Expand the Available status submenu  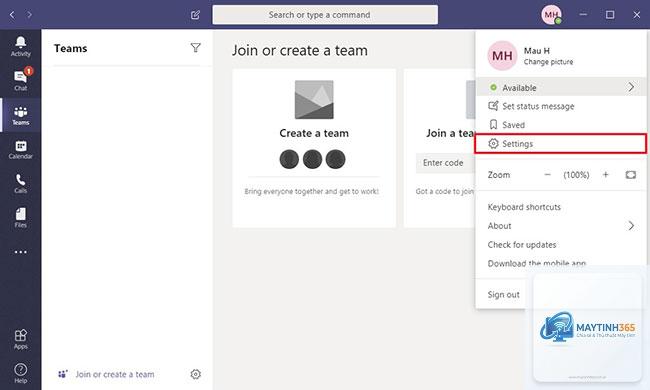pyautogui.click(x=561, y=87)
